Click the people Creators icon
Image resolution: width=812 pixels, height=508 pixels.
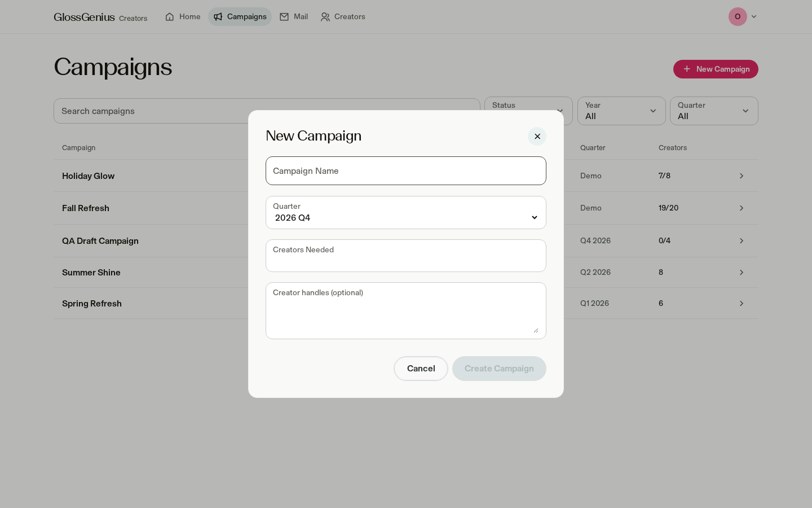[325, 17]
